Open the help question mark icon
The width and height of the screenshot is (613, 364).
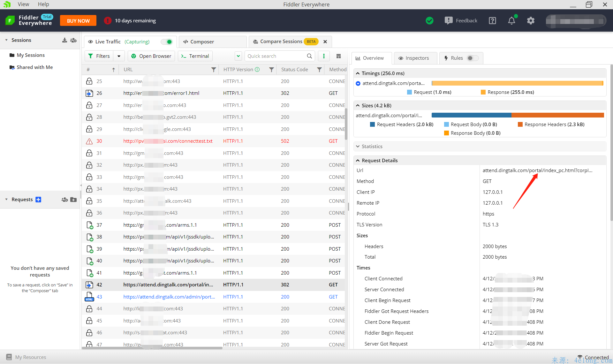492,21
